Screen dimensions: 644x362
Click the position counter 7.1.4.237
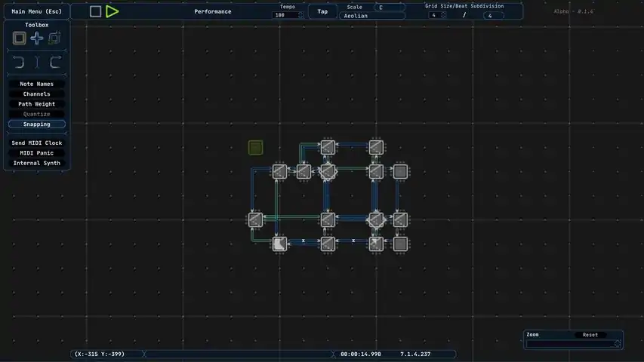[x=415, y=354]
